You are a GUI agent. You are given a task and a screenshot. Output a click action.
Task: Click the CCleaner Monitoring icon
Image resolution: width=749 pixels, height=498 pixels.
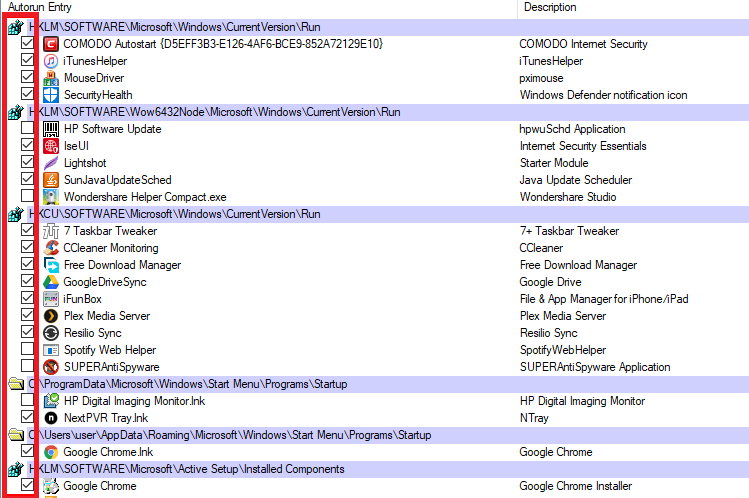pyautogui.click(x=51, y=248)
